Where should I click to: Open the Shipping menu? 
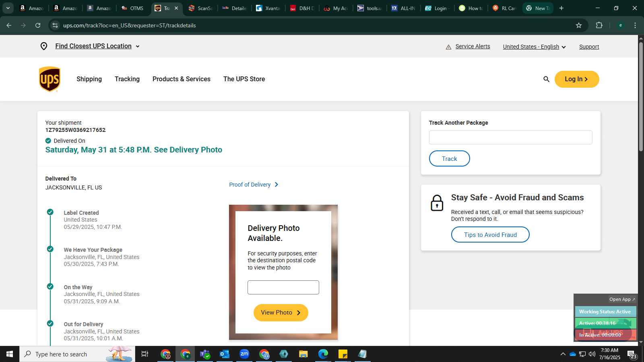click(89, 79)
